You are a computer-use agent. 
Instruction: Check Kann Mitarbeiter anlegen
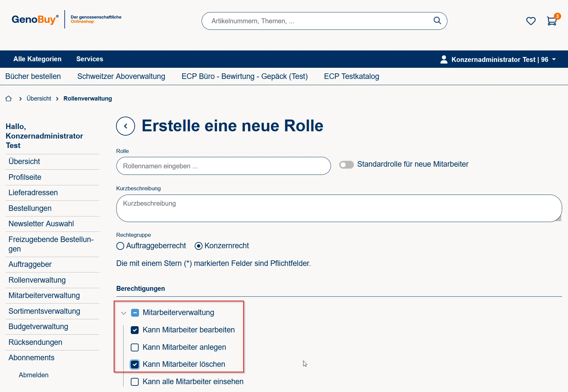pyautogui.click(x=135, y=347)
